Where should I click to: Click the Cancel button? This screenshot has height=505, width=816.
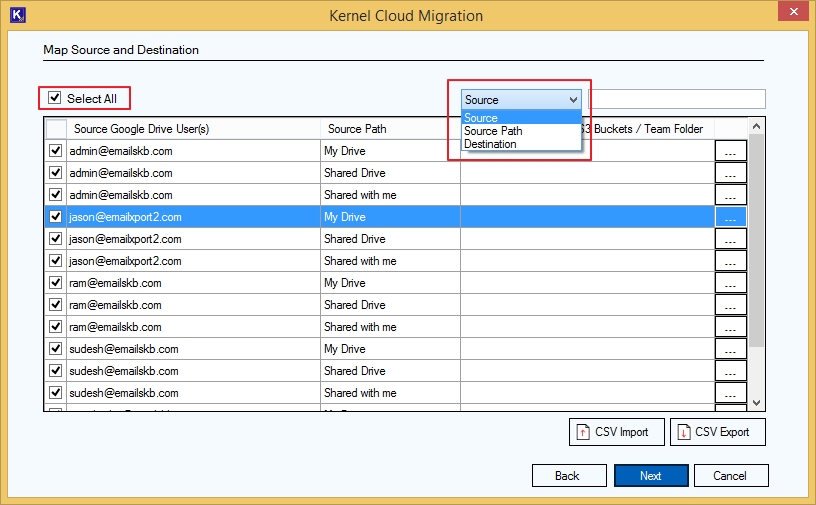tap(731, 475)
